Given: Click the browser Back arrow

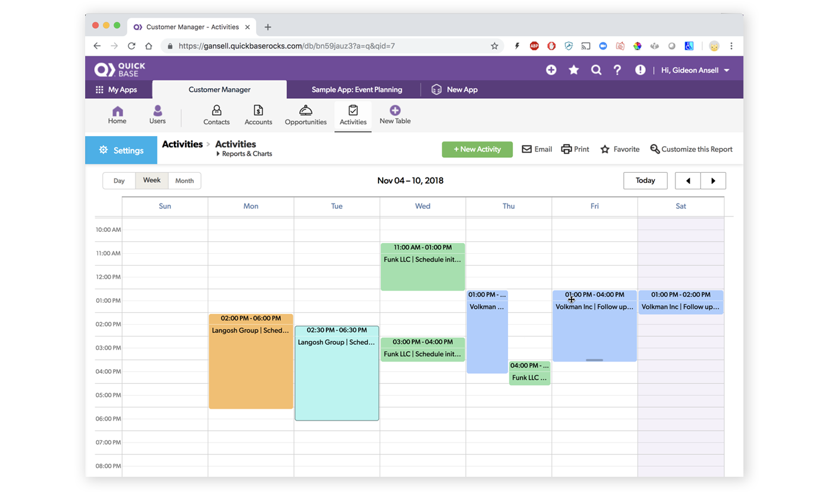Looking at the screenshot, I should point(97,46).
